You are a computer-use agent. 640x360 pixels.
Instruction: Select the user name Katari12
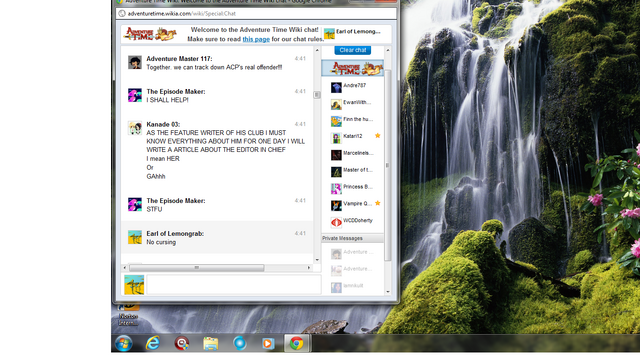[x=353, y=136]
